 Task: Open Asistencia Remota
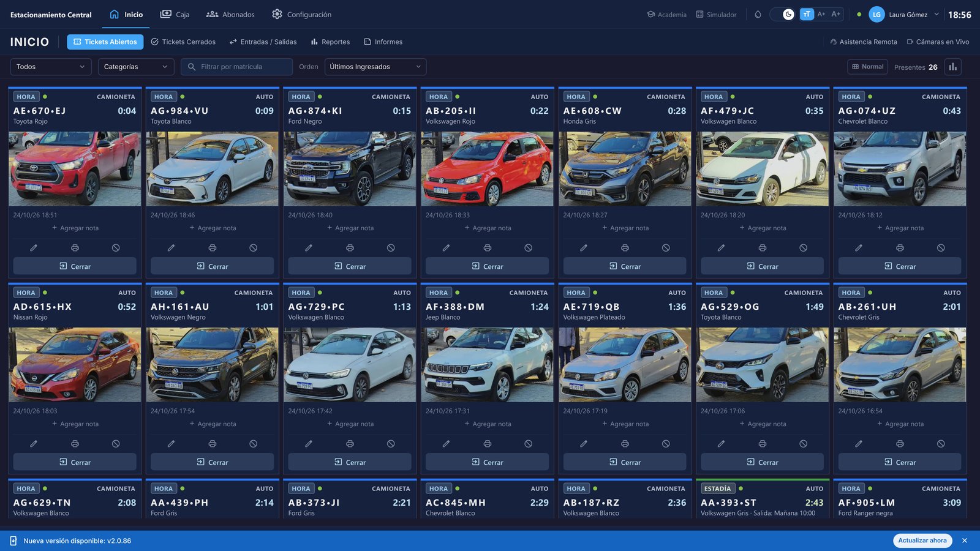point(864,42)
